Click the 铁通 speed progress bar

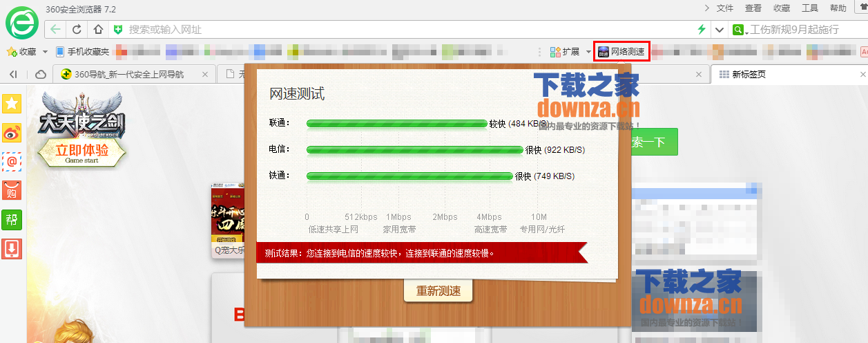click(x=409, y=176)
